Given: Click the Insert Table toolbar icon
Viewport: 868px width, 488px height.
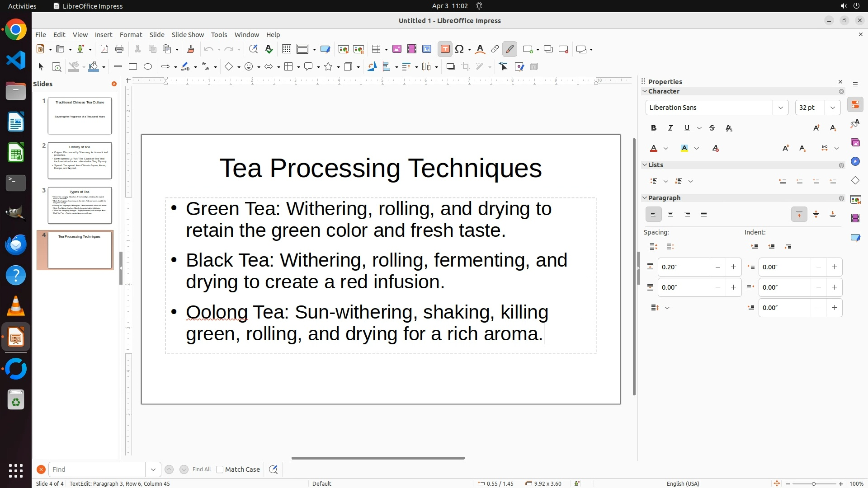Looking at the screenshot, I should 376,49.
